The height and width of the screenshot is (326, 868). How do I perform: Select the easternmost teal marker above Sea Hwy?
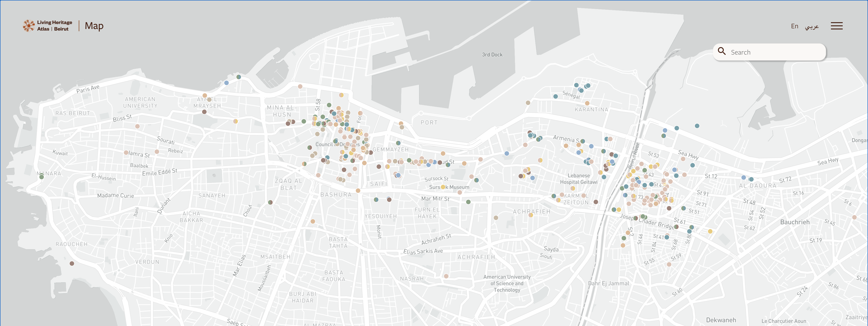697,126
